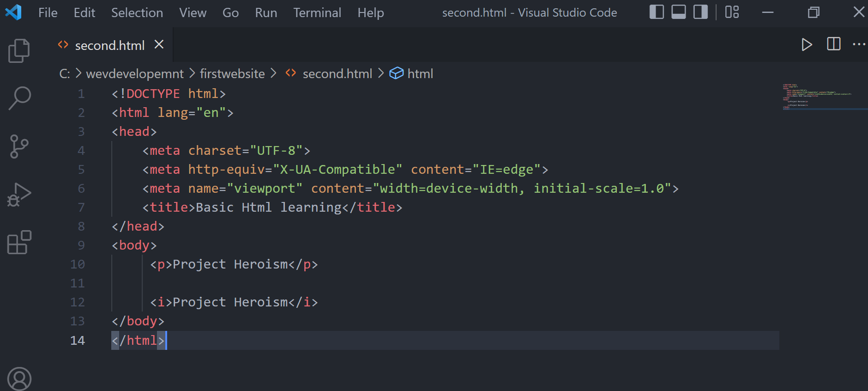
Task: Select the second.html editor tab
Action: tap(110, 45)
